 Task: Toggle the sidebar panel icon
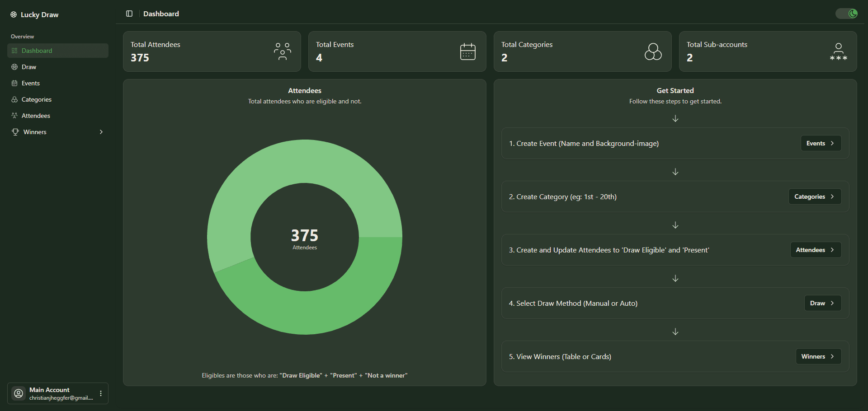pyautogui.click(x=129, y=14)
